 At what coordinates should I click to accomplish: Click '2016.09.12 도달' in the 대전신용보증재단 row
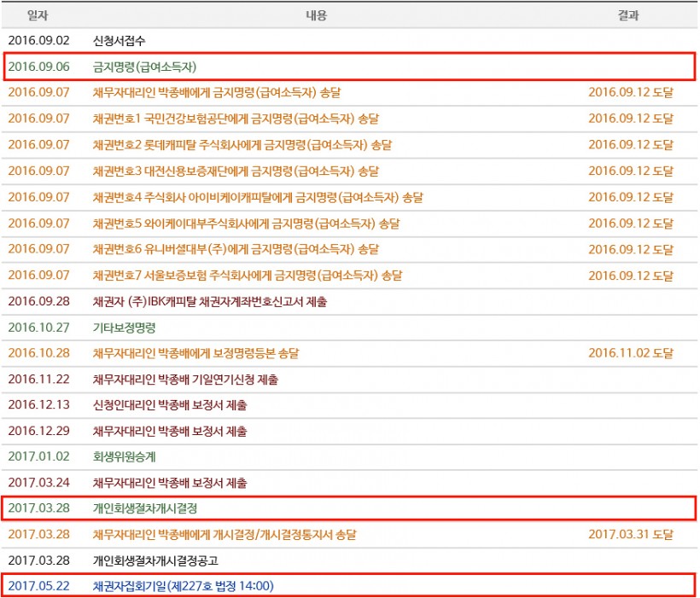631,171
